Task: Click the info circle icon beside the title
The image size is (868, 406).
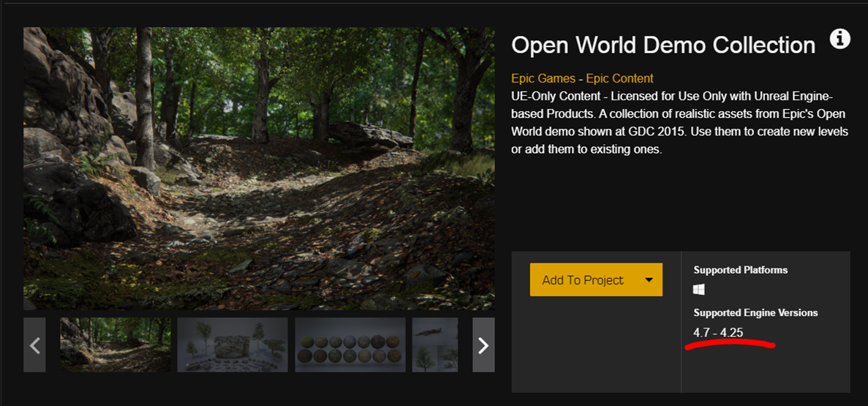Action: pos(839,40)
